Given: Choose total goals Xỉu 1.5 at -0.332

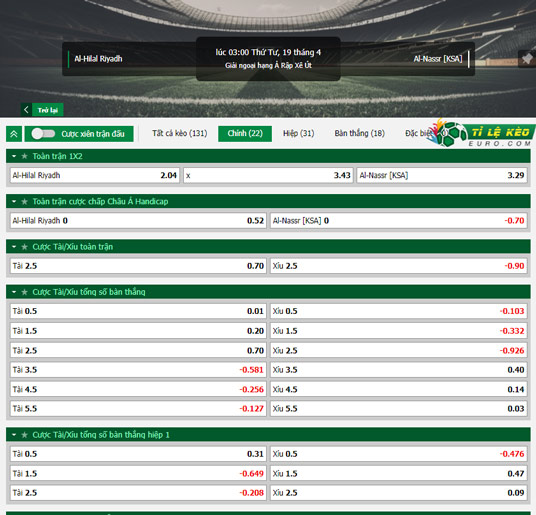Looking at the screenshot, I should [398, 331].
